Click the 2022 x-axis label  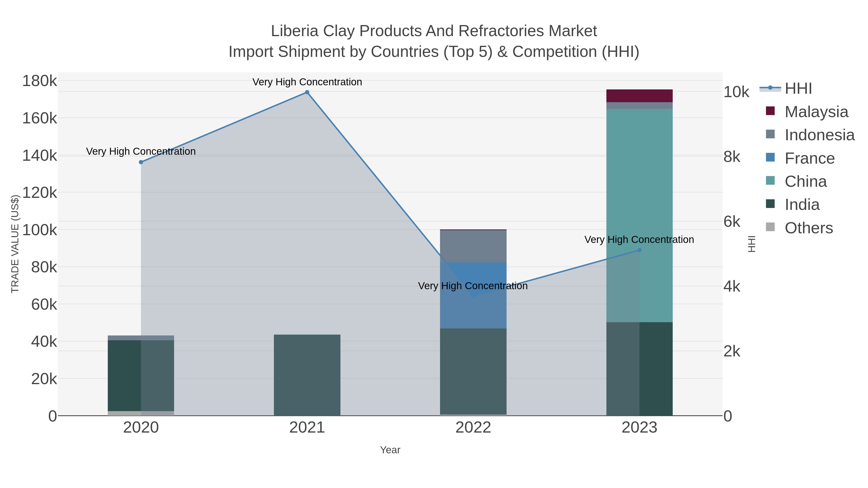tap(473, 428)
